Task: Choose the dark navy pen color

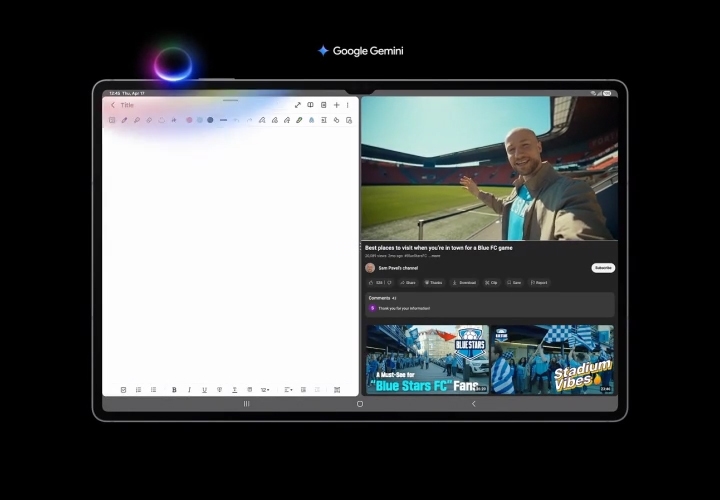Action: coord(210,120)
